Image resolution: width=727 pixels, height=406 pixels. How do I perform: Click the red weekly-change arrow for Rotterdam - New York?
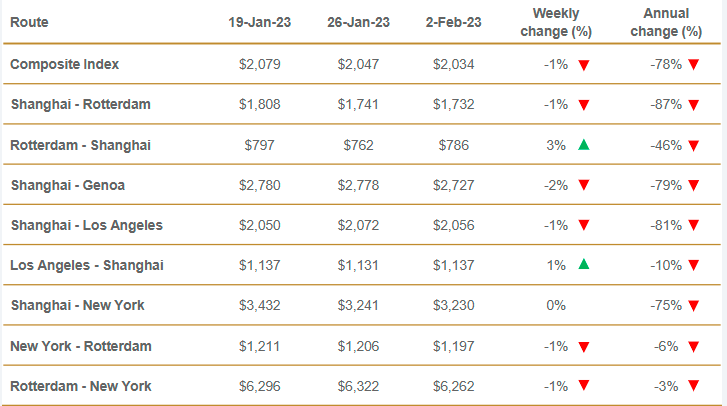(x=584, y=386)
